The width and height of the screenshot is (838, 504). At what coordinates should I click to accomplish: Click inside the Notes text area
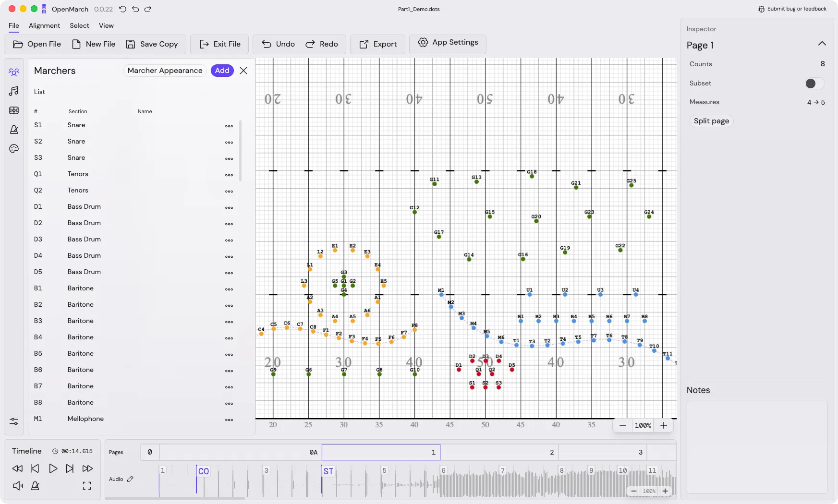click(757, 447)
